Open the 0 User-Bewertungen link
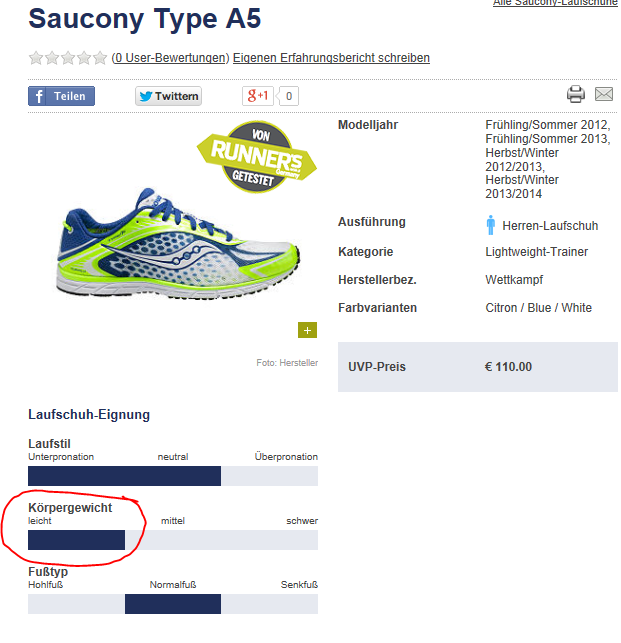The image size is (621, 643). point(170,58)
